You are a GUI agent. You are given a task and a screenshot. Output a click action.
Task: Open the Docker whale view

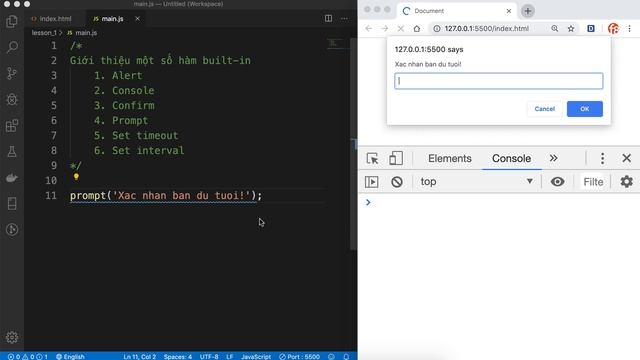(12, 178)
